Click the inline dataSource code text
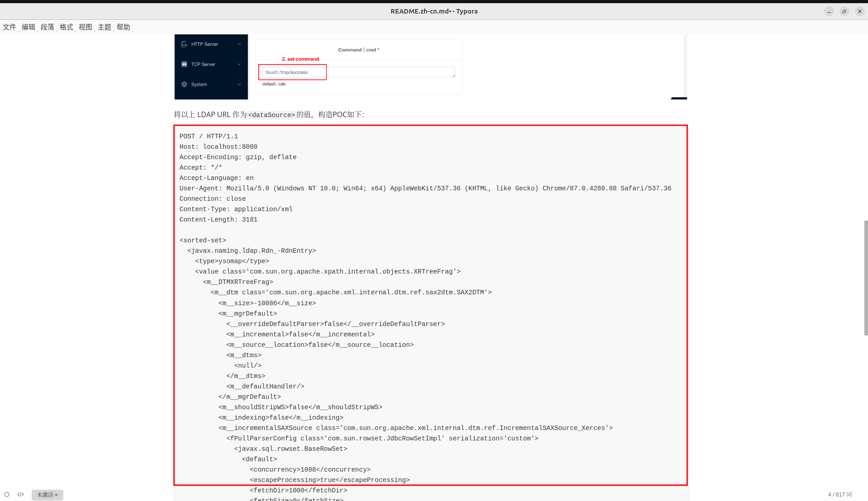This screenshot has width=868, height=501. point(271,115)
